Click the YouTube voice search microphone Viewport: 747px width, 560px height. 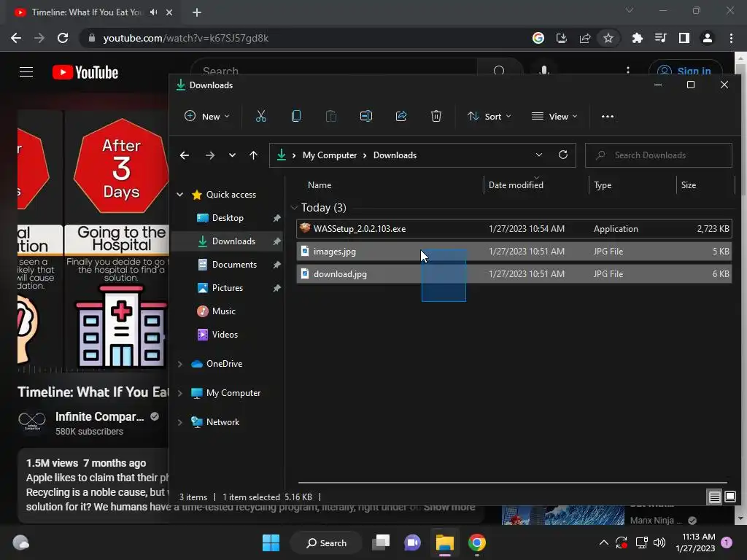[x=543, y=69]
